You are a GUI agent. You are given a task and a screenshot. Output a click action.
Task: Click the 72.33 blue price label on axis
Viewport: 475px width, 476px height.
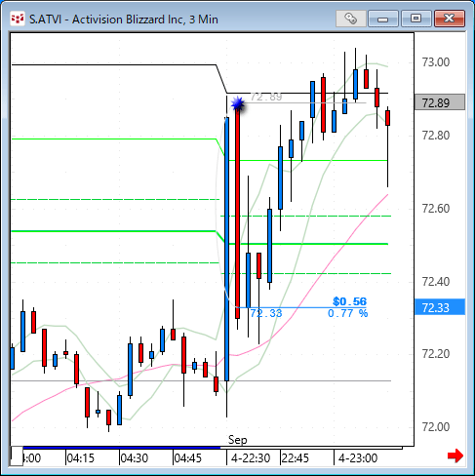(x=440, y=307)
